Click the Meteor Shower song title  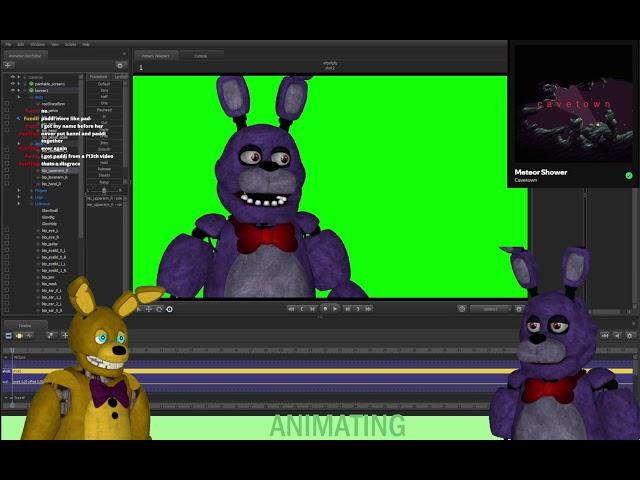click(541, 172)
